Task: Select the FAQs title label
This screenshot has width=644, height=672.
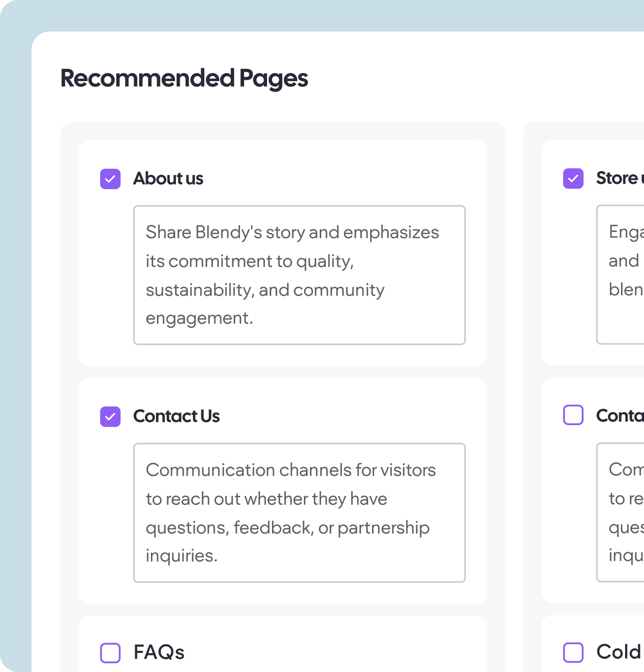Action: point(159,653)
